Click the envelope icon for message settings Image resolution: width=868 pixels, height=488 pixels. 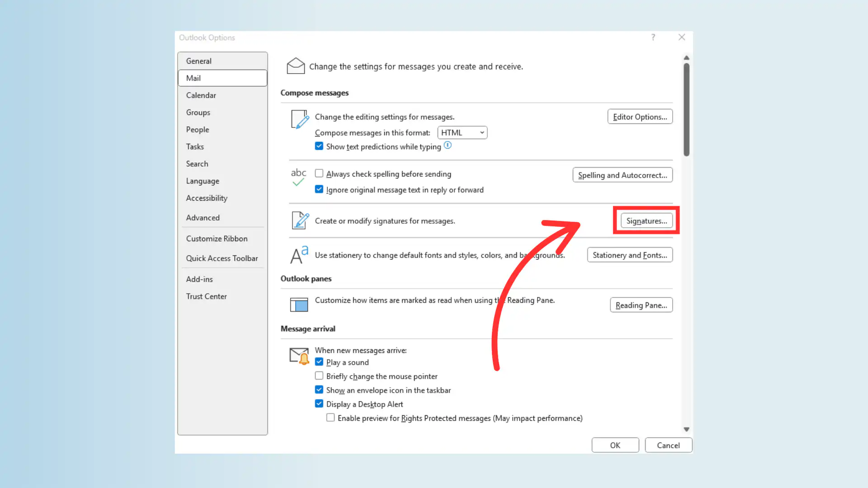point(296,66)
